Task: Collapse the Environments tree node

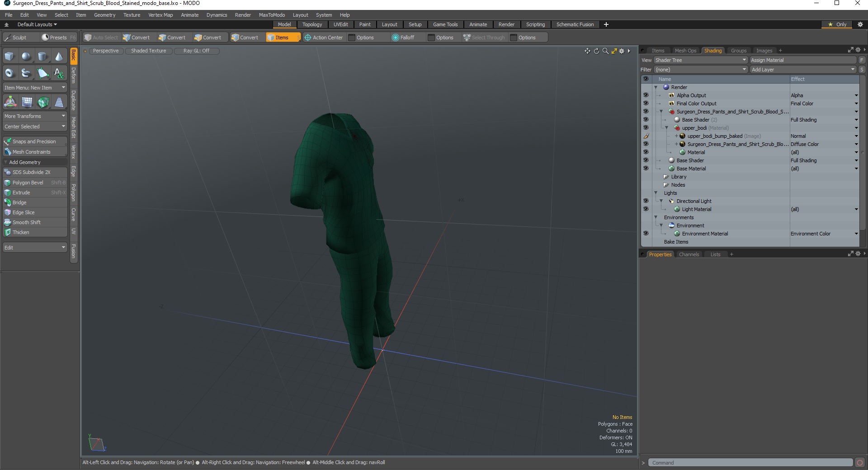Action: pyautogui.click(x=656, y=217)
